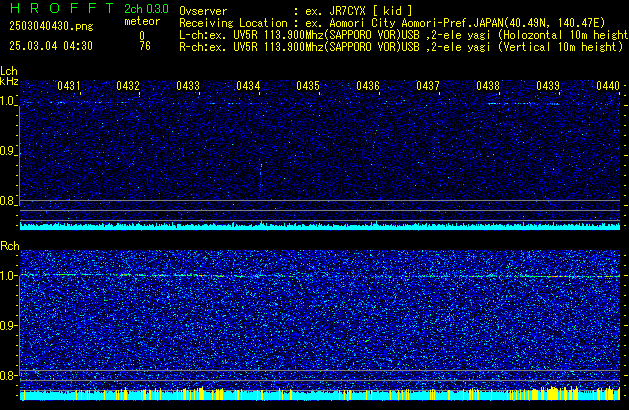Click the vertical spike in Lch spectrogram
The width and height of the screenshot is (629, 410).
(262, 175)
